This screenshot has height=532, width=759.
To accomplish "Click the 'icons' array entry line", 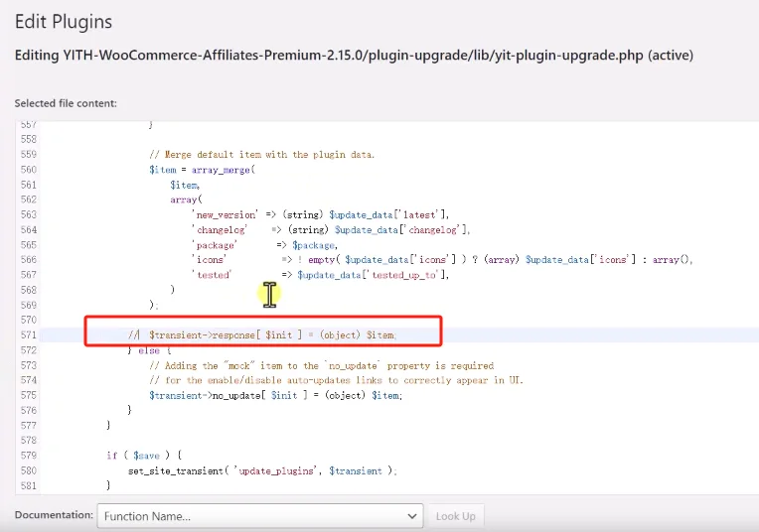I will pos(442,260).
